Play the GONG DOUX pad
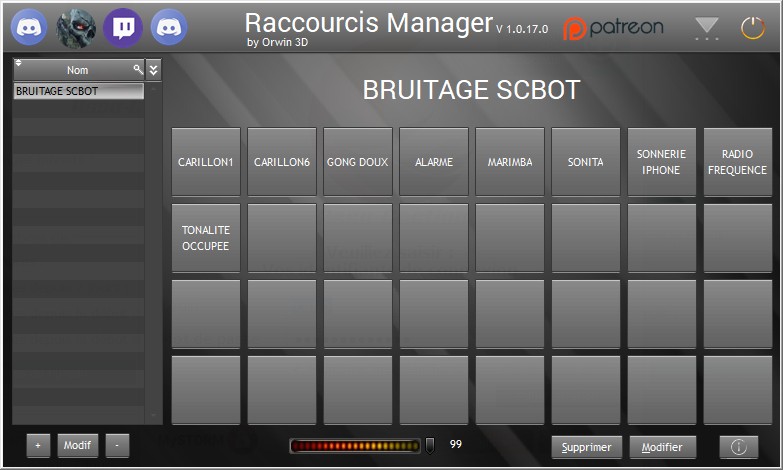783x470 pixels. click(x=358, y=162)
